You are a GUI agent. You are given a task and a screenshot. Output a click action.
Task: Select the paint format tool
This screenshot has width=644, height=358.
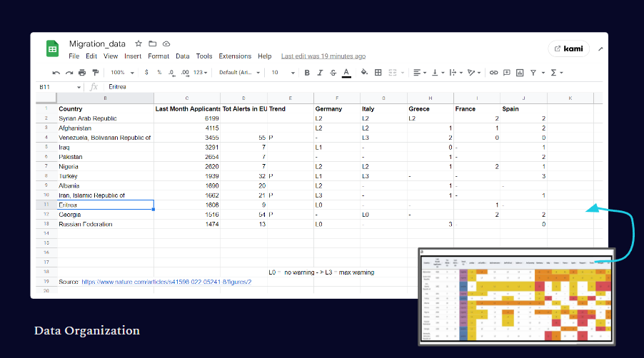[x=95, y=73]
